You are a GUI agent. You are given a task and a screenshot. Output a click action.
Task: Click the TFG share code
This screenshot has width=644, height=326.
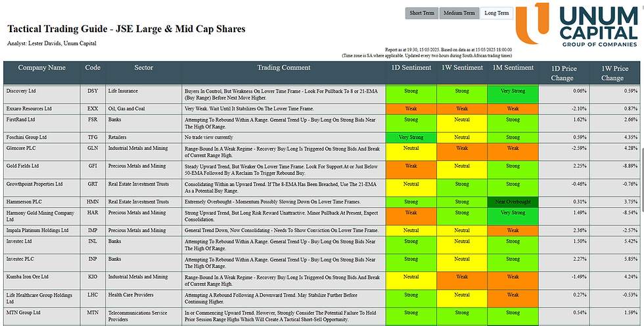click(93, 137)
